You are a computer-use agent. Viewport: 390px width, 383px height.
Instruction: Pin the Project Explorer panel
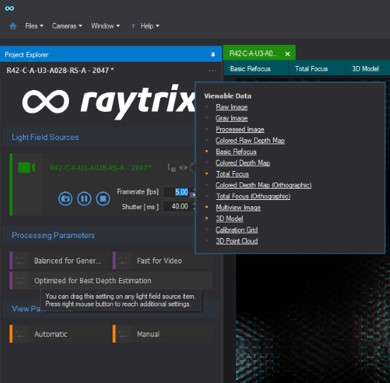(213, 54)
